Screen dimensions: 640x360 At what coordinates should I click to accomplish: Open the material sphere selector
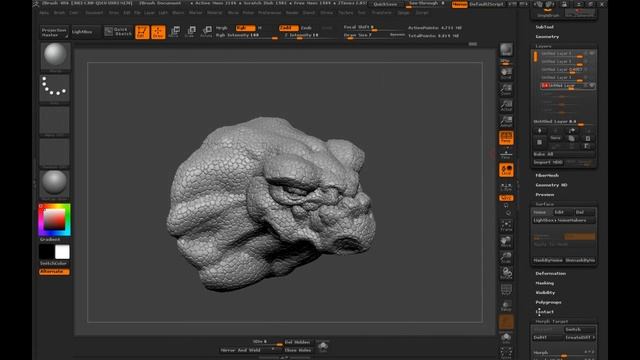click(55, 183)
